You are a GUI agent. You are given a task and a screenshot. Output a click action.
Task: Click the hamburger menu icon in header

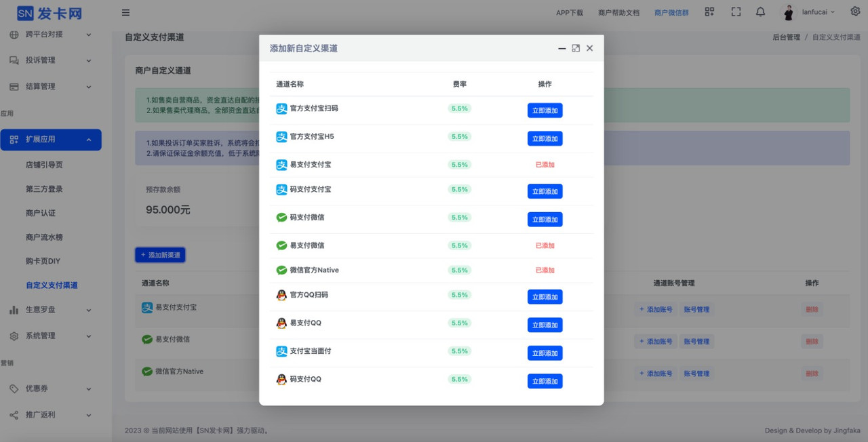pos(125,12)
